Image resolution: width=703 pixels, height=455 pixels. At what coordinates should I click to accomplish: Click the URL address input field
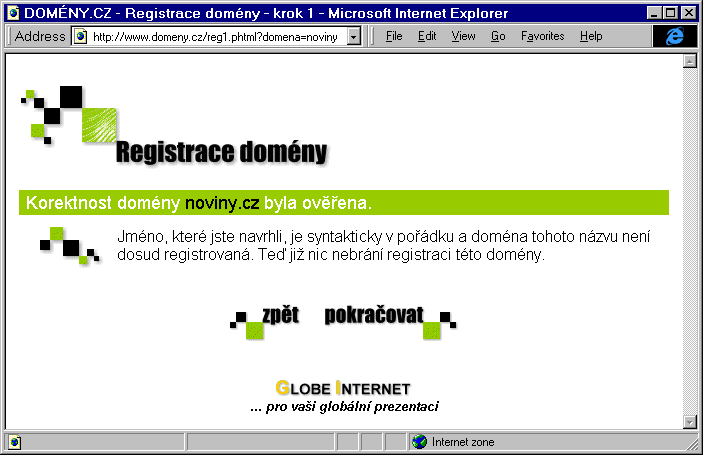[x=216, y=36]
